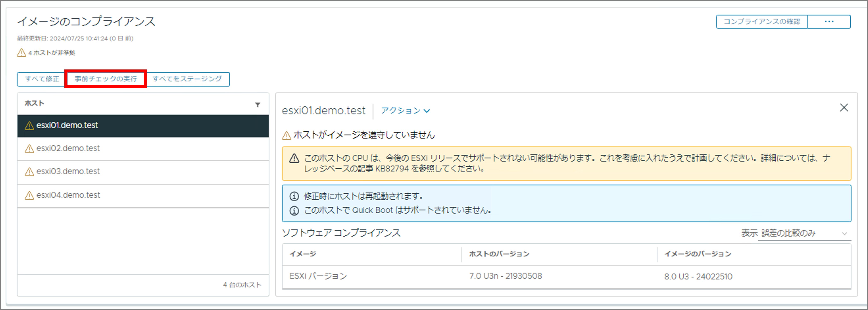This screenshot has height=310, width=868.
Task: Click the three-dots more options button
Action: 829,22
